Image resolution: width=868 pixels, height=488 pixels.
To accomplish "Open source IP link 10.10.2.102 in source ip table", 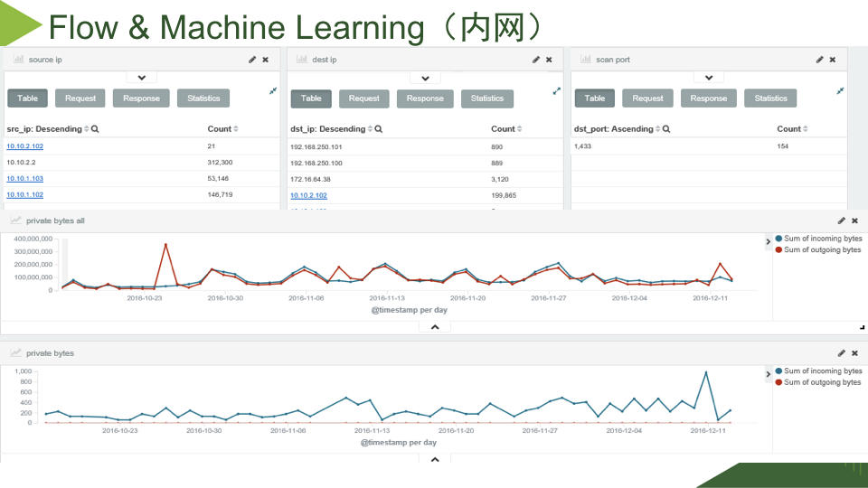I will pos(25,146).
